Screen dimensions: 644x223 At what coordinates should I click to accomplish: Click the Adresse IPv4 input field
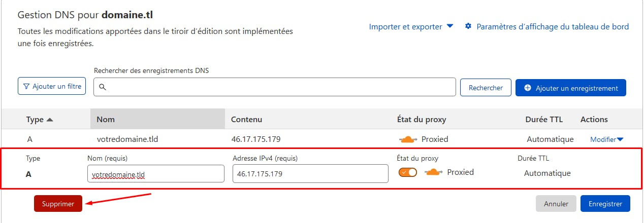310,173
